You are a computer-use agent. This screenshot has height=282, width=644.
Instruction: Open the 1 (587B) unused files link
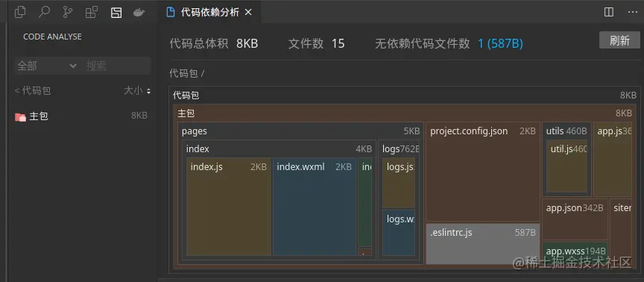click(500, 43)
